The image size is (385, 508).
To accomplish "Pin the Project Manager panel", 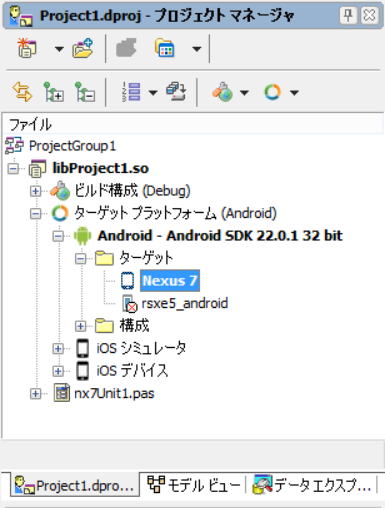I will tap(348, 15).
